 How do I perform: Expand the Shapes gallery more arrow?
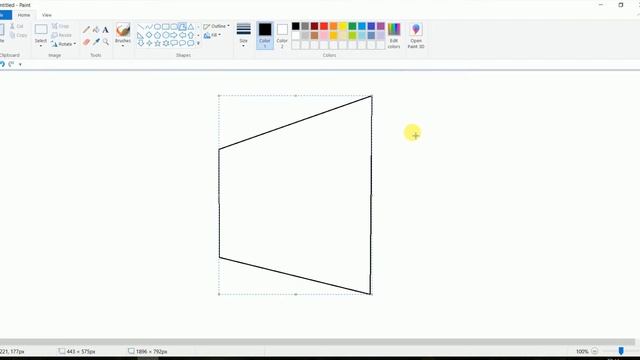coord(198,43)
